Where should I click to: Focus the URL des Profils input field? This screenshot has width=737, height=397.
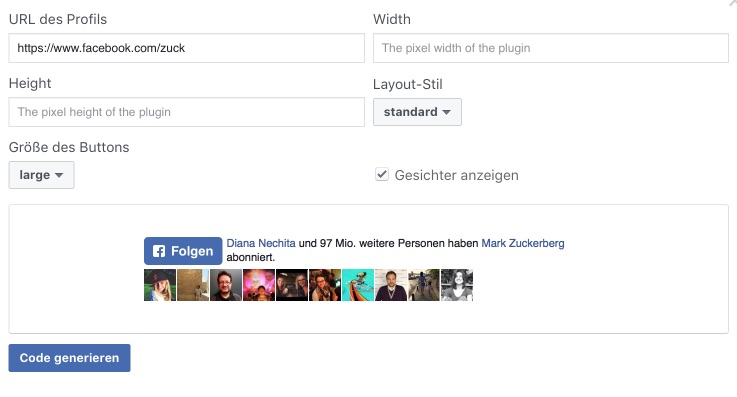pos(187,48)
